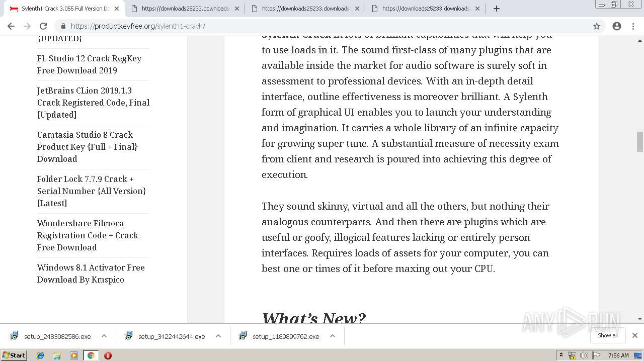
Task: Click the red stop-sign taskbar icon
Action: 108,355
